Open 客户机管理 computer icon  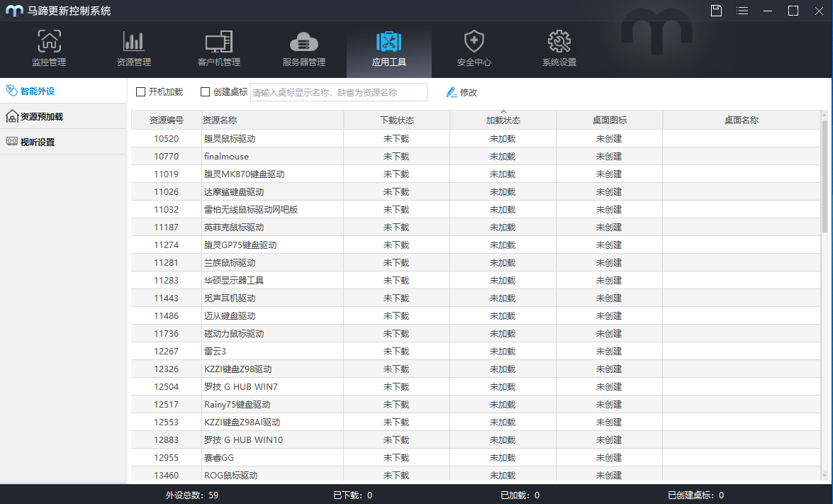coord(219,41)
